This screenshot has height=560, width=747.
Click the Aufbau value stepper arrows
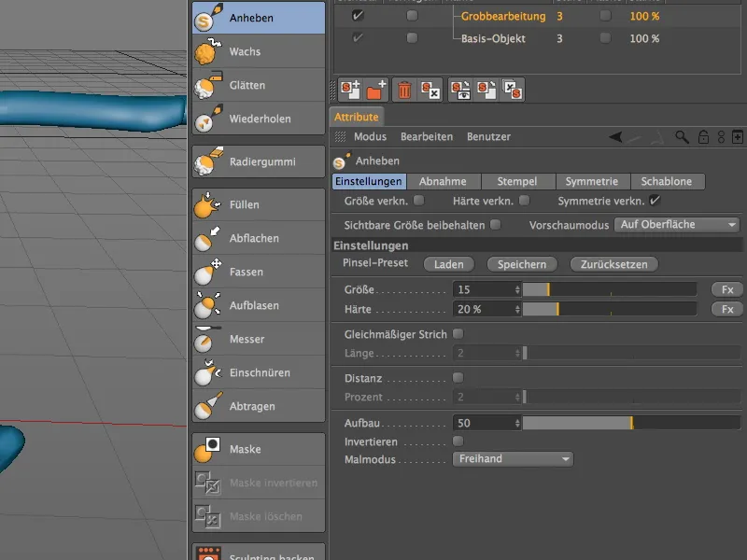pyautogui.click(x=517, y=423)
